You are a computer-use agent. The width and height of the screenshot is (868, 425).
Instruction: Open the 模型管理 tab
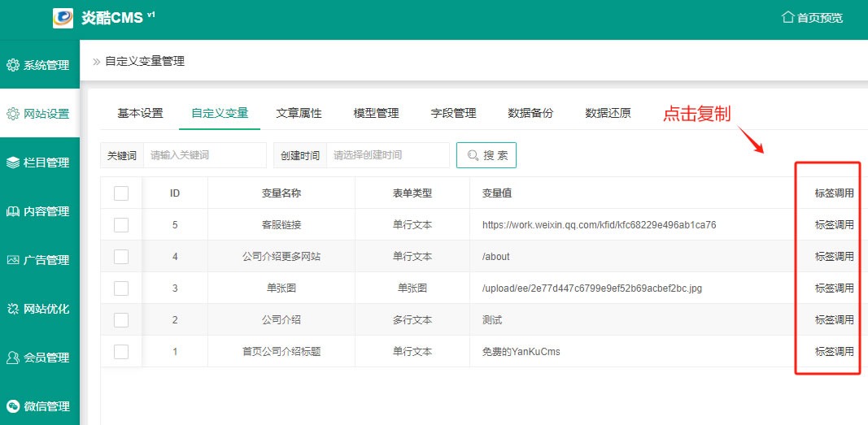coord(377,113)
